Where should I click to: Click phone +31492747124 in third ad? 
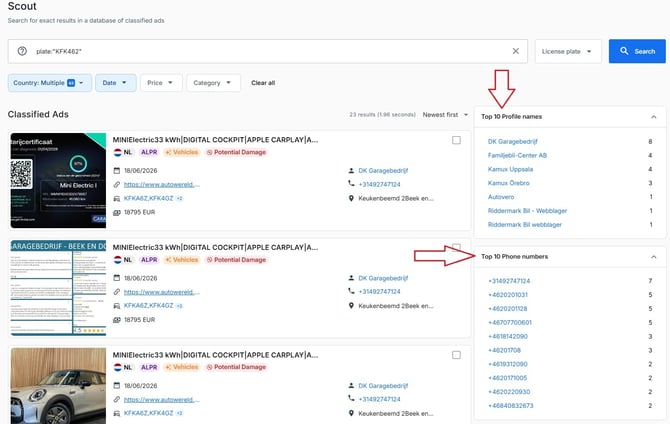(379, 399)
